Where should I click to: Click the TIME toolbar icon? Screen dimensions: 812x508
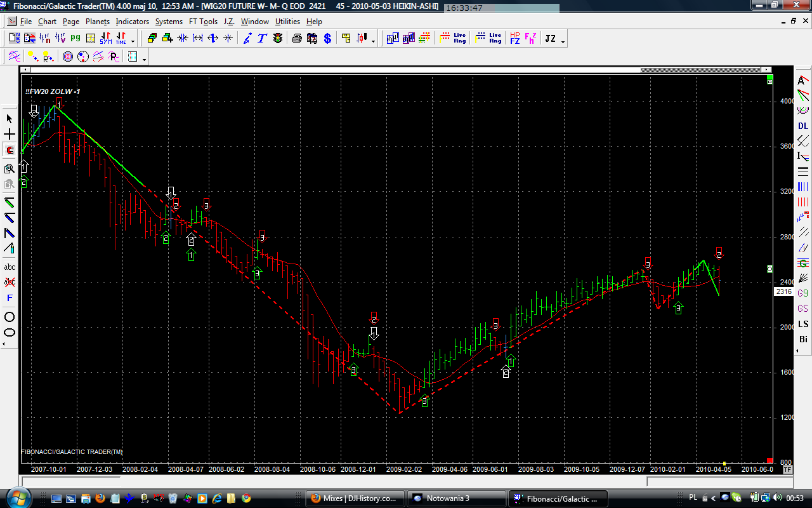pos(120,39)
